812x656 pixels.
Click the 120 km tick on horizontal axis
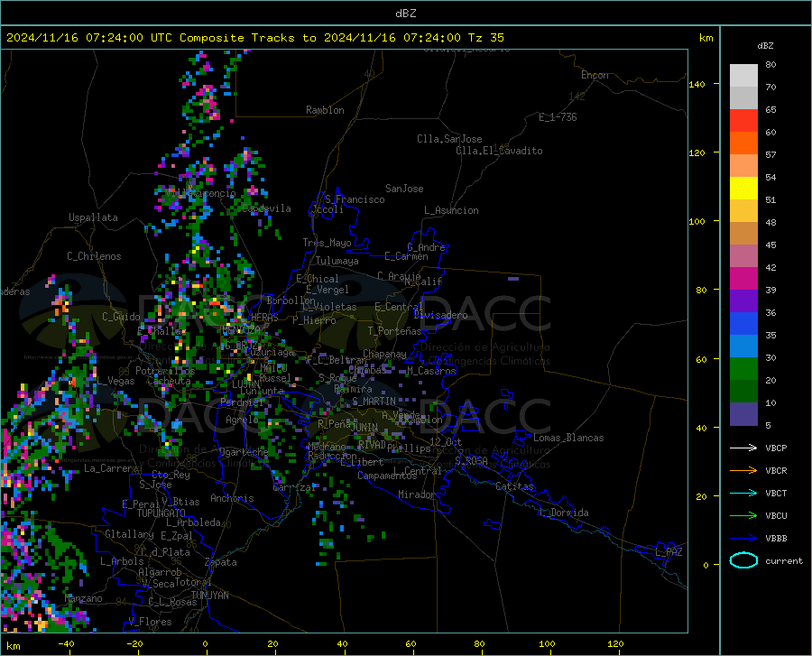(x=615, y=643)
